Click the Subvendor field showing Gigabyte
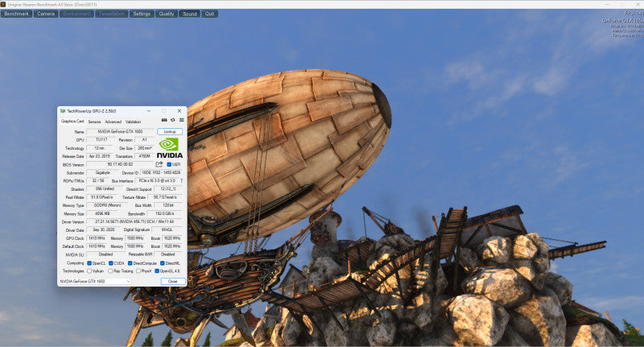Image resolution: width=644 pixels, height=347 pixels. (x=103, y=172)
